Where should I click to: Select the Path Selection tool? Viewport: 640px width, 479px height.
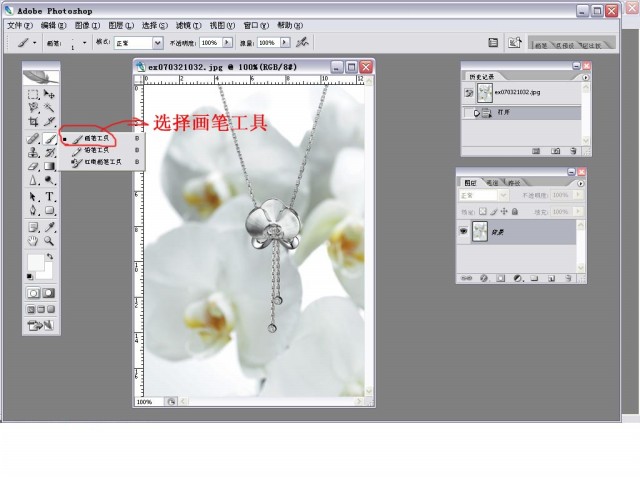pyautogui.click(x=33, y=197)
